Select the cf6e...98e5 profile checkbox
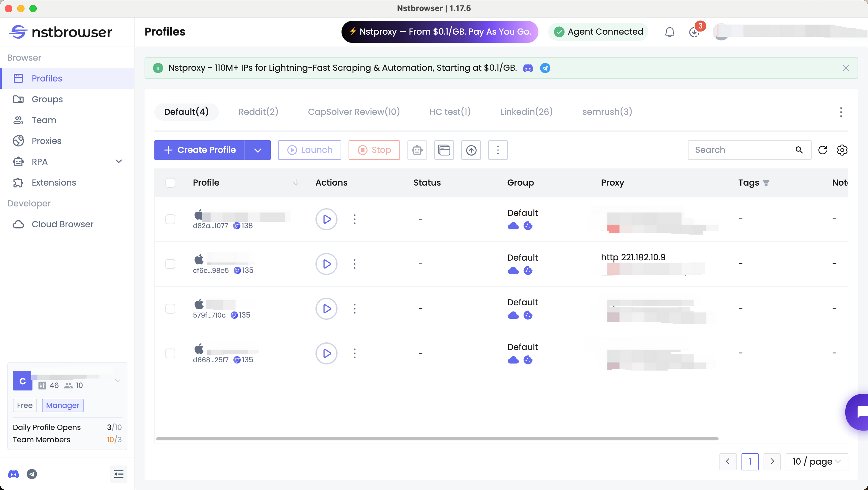This screenshot has width=868, height=490. tap(170, 264)
